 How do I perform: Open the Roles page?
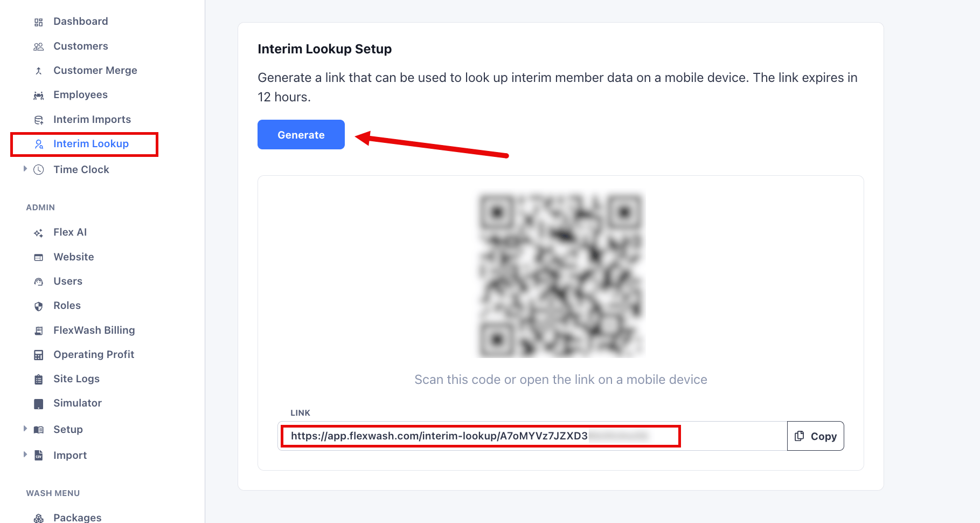tap(67, 306)
